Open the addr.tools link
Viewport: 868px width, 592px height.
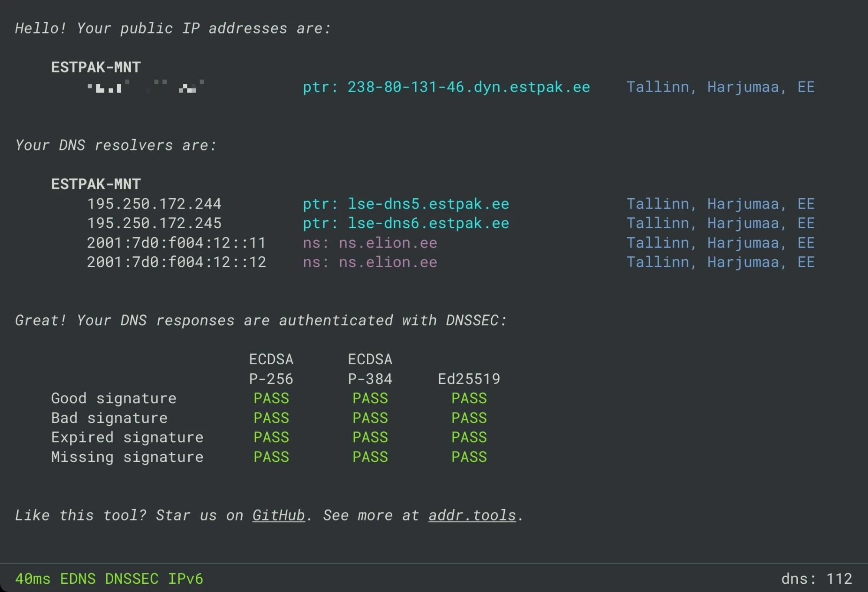click(472, 515)
